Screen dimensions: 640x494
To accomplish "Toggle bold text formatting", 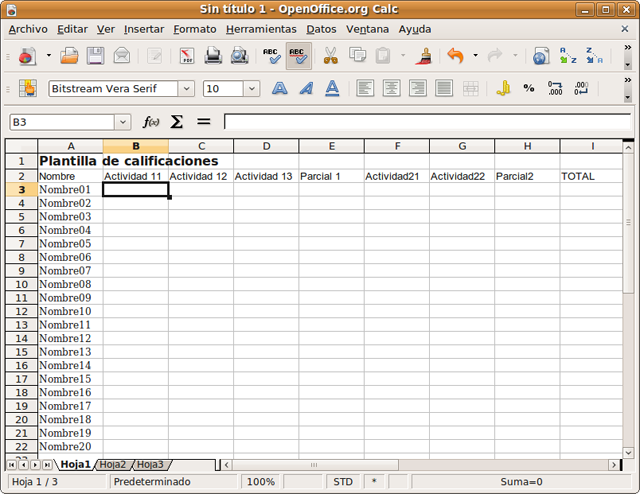I will (280, 89).
